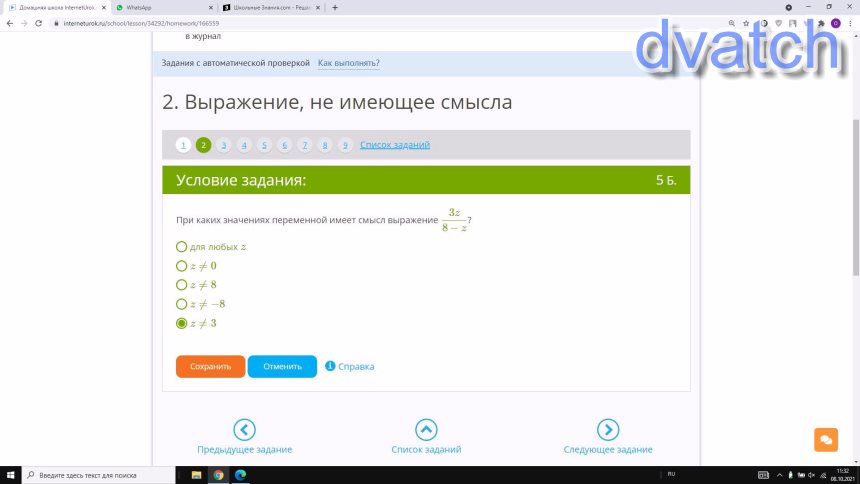Viewport: 860px width, 484px height.
Task: Reload the page in browser
Action: pos(38,23)
